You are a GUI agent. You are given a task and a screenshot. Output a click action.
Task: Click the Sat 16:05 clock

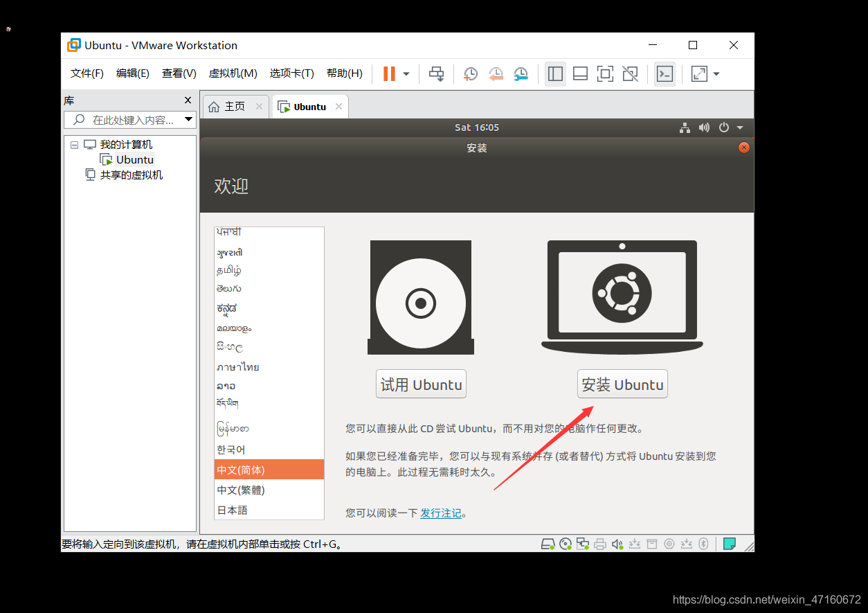tap(477, 127)
